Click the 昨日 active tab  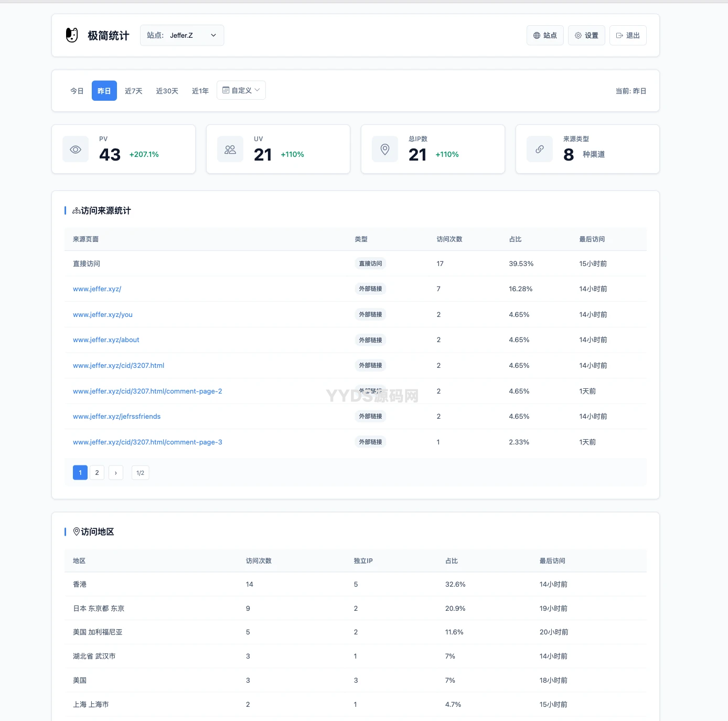(x=104, y=91)
